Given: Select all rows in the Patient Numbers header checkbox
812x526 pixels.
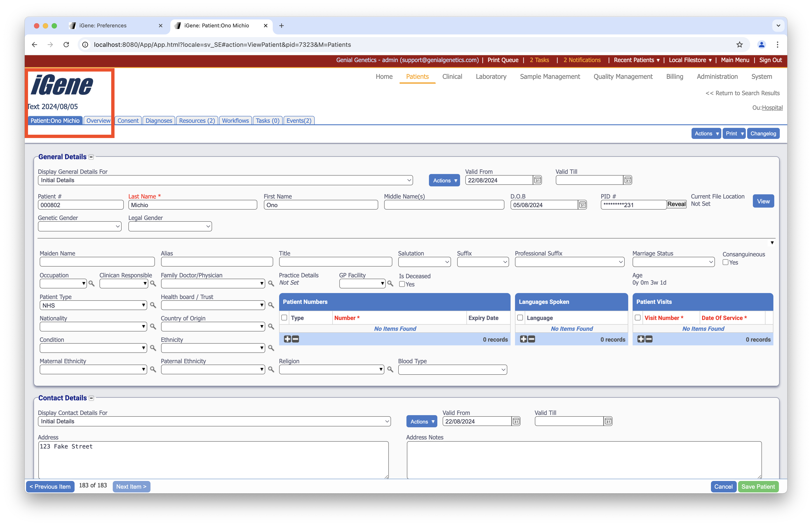Looking at the screenshot, I should (284, 318).
